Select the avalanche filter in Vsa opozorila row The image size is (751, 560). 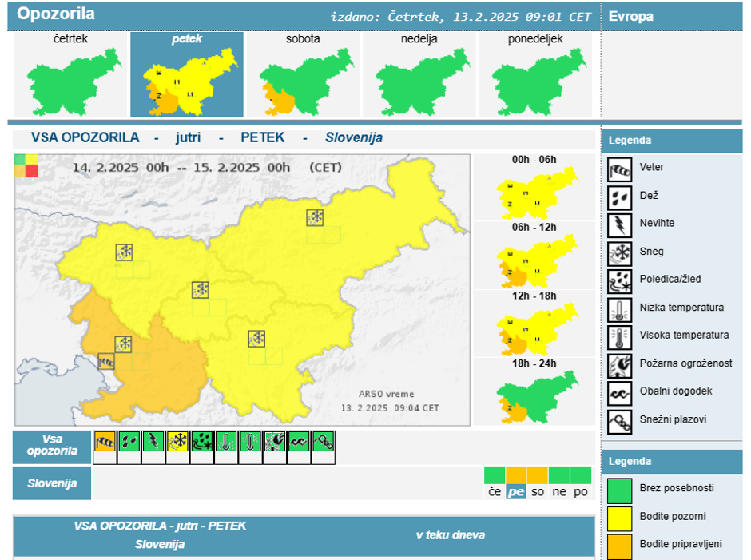point(324,442)
